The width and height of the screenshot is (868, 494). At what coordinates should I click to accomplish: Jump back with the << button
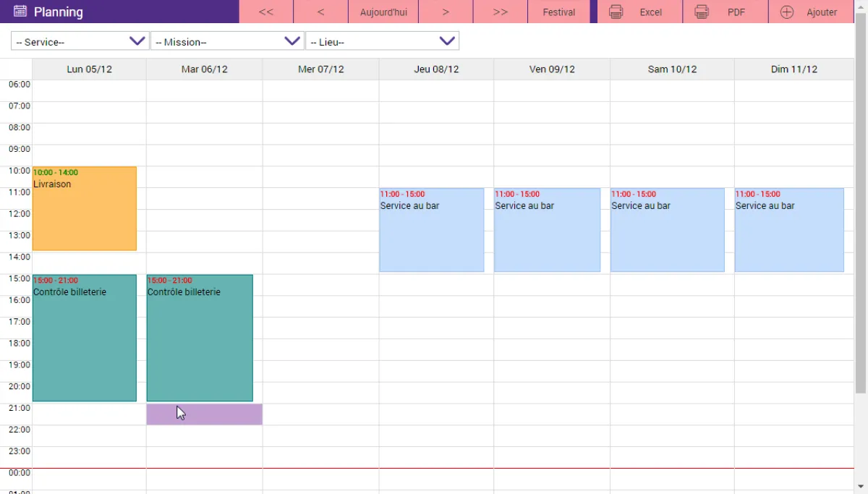266,12
